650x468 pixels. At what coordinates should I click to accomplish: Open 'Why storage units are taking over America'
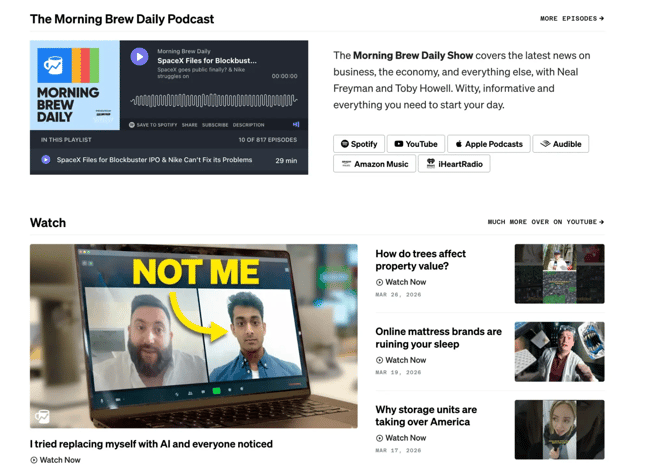pyautogui.click(x=426, y=416)
